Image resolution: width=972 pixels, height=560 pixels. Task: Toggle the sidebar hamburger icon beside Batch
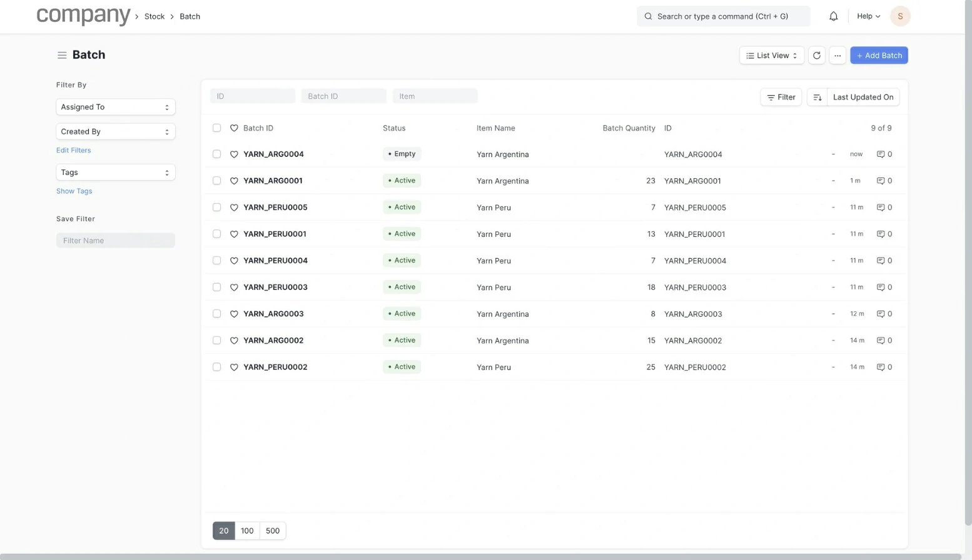point(62,55)
